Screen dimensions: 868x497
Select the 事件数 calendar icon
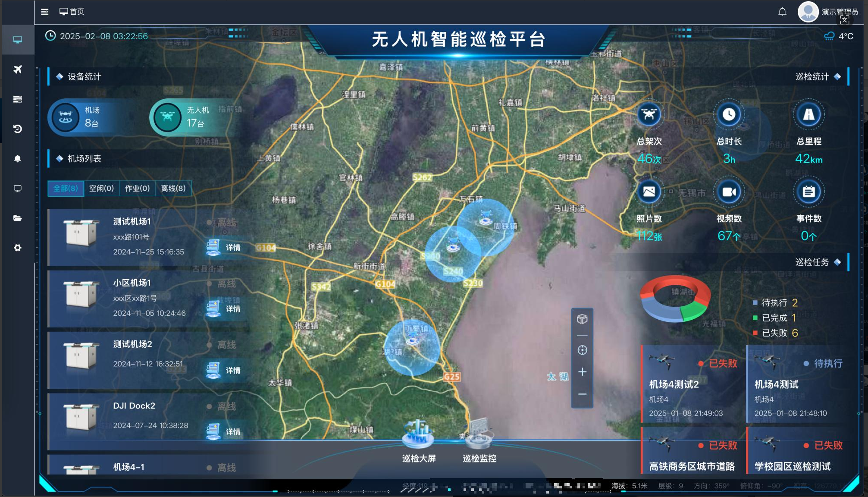coord(808,192)
